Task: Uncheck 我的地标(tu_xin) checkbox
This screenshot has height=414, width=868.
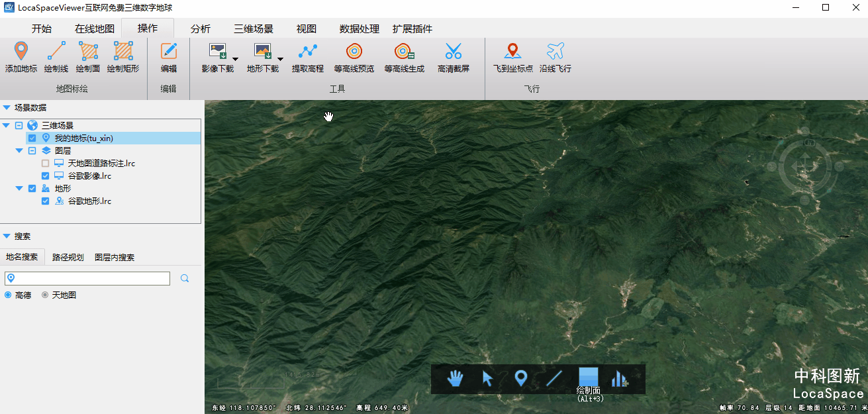Action: pyautogui.click(x=32, y=138)
